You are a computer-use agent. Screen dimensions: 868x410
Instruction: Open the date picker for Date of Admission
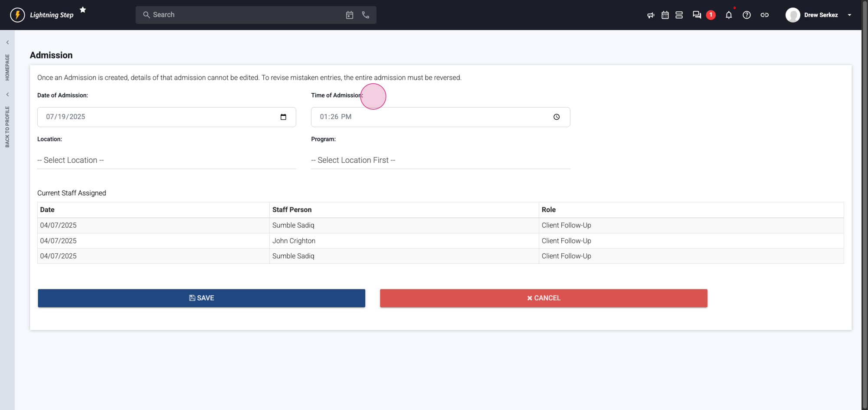pos(283,117)
